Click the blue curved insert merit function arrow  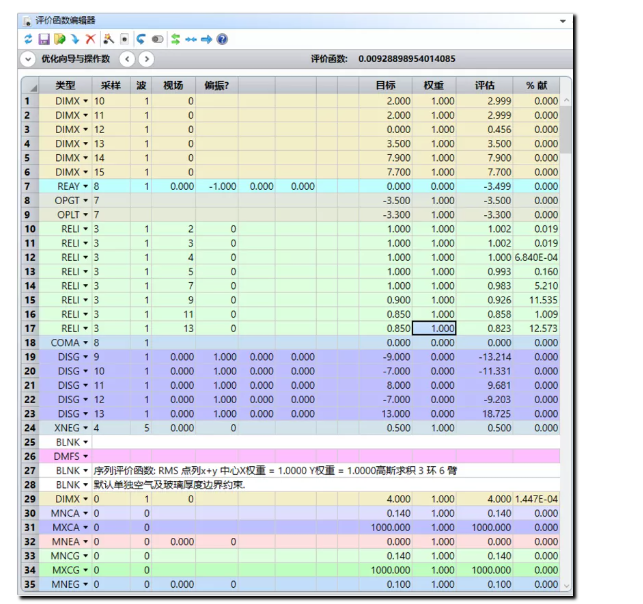click(75, 39)
